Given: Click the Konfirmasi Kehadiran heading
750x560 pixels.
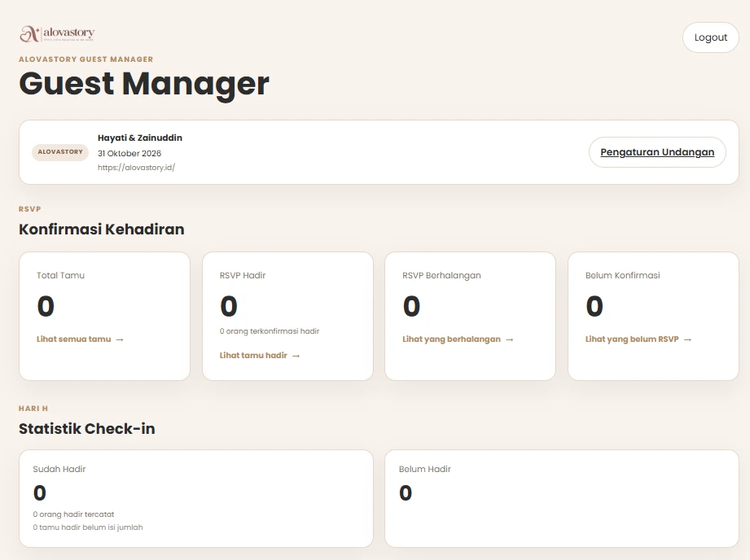Looking at the screenshot, I should pos(102,230).
